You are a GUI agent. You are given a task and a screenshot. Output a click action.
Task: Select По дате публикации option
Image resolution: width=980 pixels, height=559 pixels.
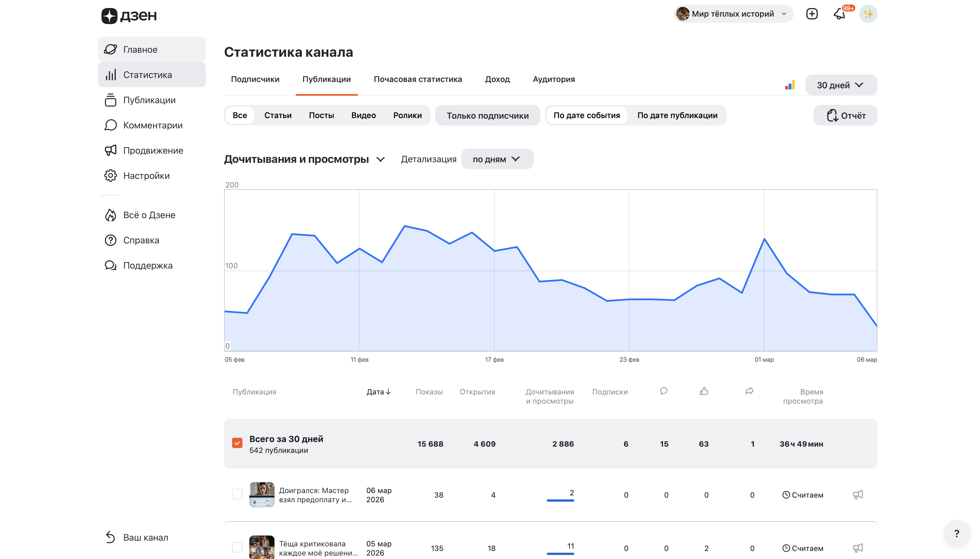pos(677,116)
